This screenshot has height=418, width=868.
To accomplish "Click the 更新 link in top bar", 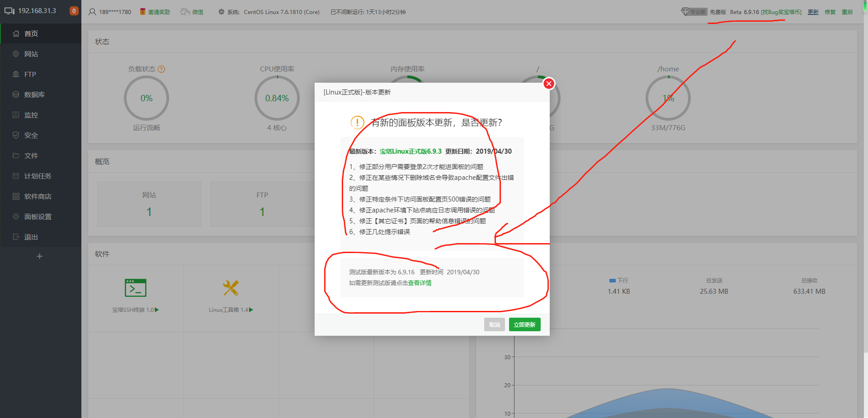I will pyautogui.click(x=813, y=12).
